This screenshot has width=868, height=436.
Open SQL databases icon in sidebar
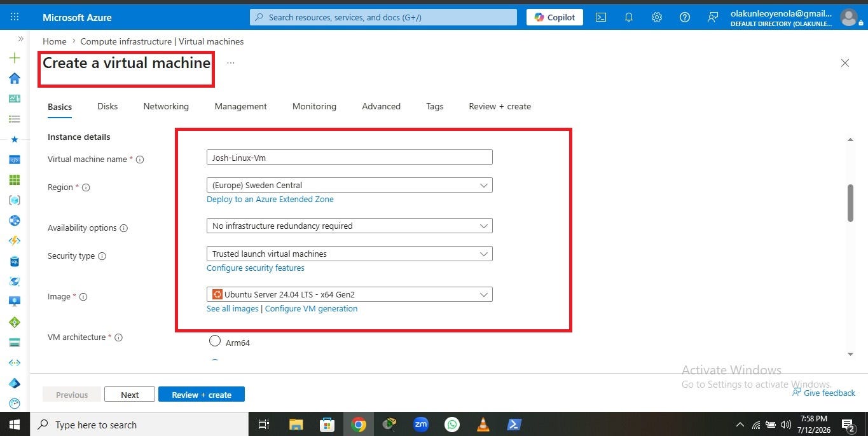(x=15, y=261)
